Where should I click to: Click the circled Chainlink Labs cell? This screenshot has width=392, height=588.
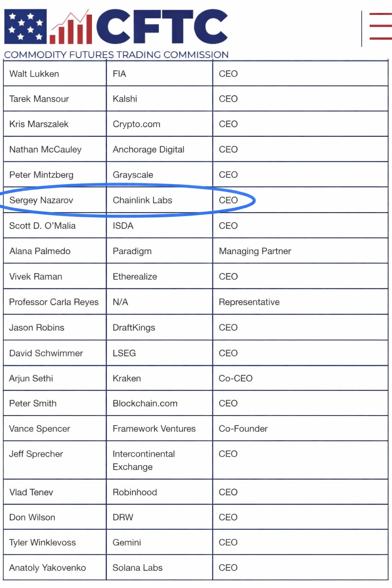click(142, 200)
